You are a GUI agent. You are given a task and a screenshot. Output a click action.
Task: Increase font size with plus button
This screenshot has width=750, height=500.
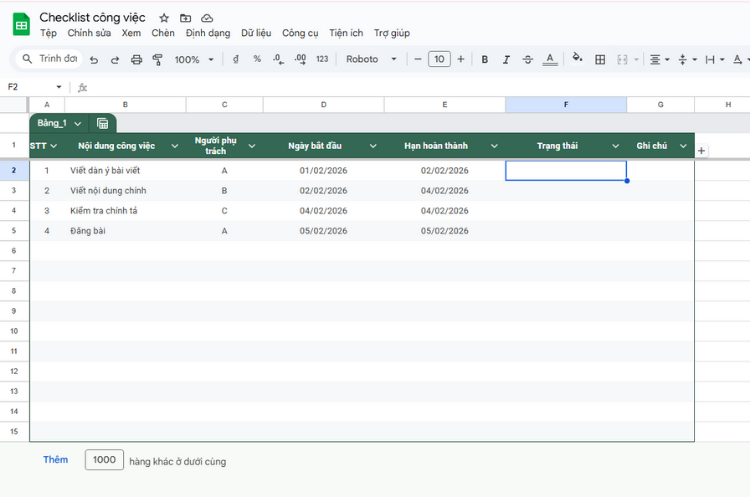point(461,59)
